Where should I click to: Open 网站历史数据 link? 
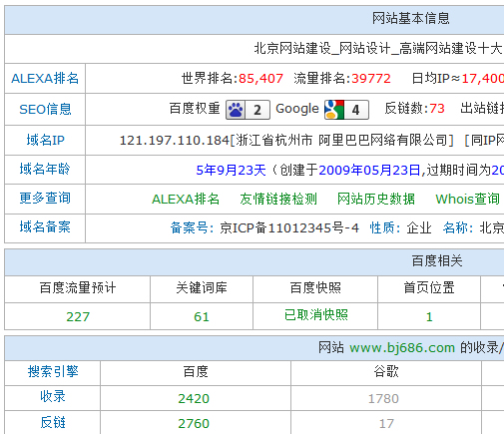coord(376,199)
